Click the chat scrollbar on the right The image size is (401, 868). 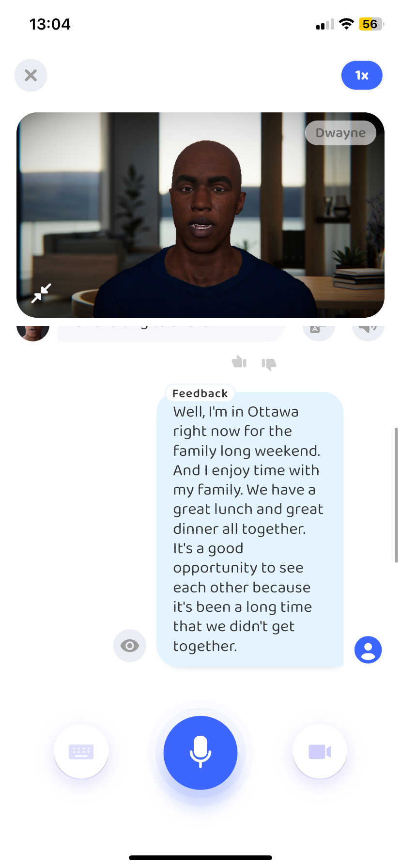pyautogui.click(x=396, y=495)
